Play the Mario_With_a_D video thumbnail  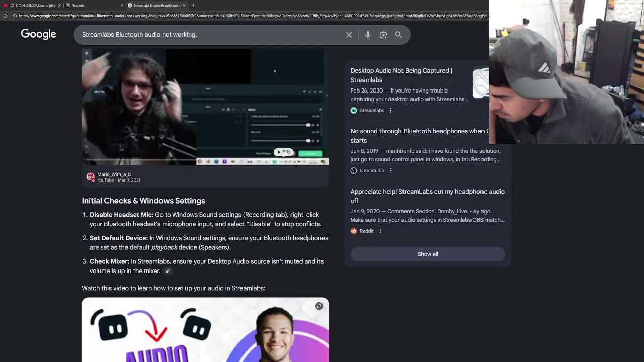point(205,107)
